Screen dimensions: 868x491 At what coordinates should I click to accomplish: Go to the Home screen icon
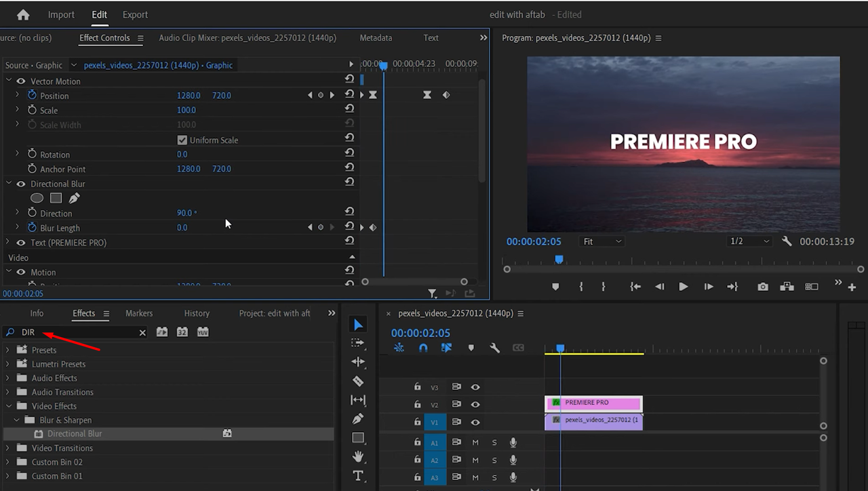click(x=23, y=14)
